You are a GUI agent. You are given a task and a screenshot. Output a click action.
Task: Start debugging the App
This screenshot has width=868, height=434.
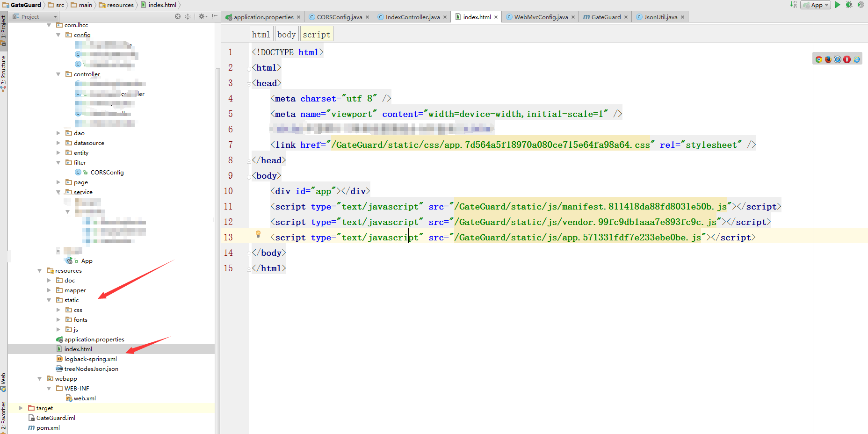tap(849, 5)
